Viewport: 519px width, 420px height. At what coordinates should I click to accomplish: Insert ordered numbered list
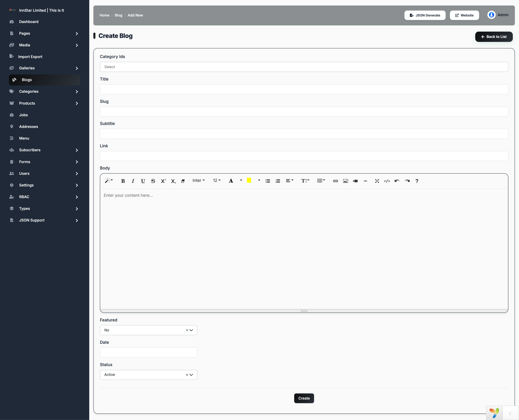click(x=278, y=181)
